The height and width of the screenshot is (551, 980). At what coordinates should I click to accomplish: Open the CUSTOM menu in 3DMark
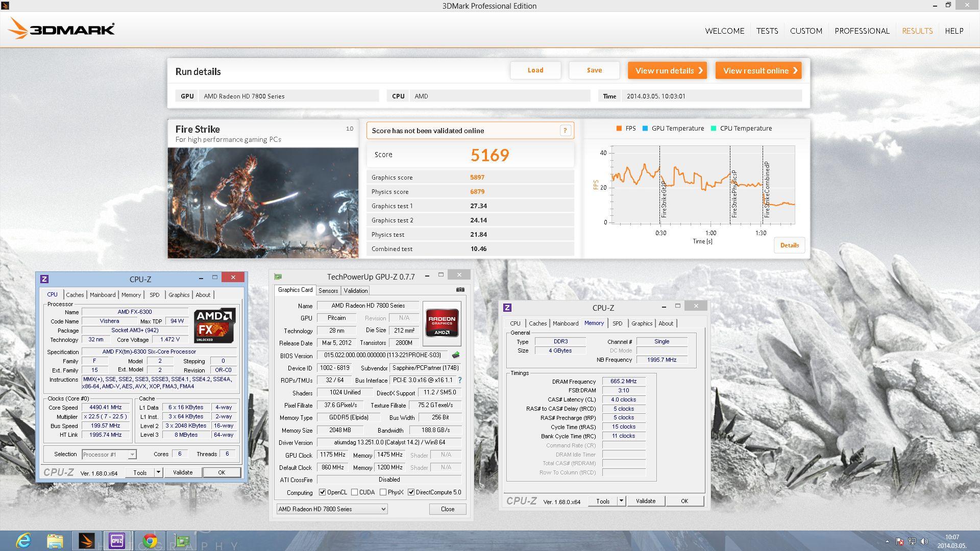[806, 31]
